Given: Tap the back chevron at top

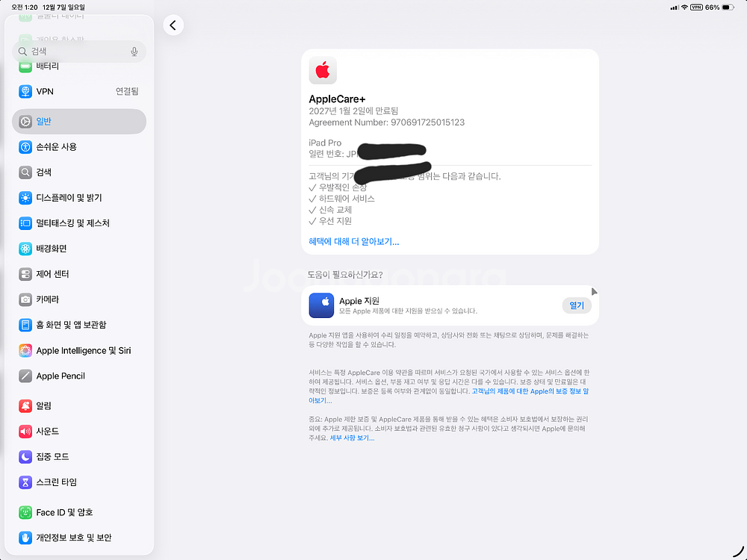Looking at the screenshot, I should point(173,25).
